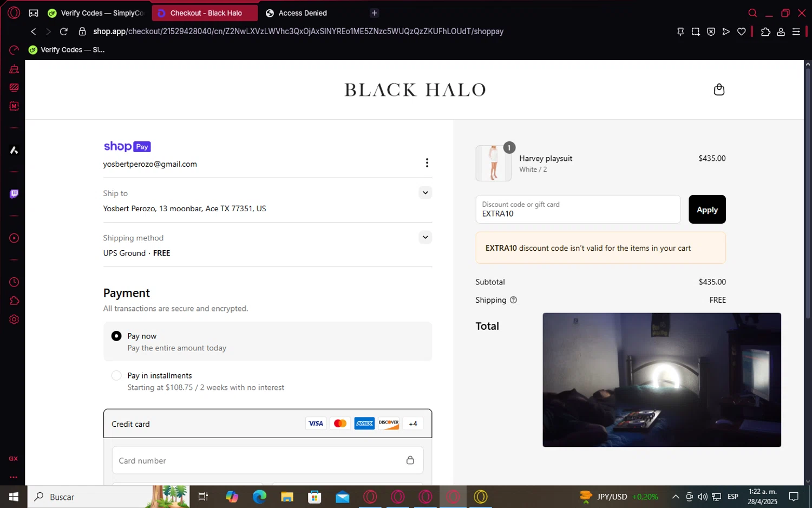Image resolution: width=812 pixels, height=508 pixels.
Task: Go back to previous page
Action: point(34,31)
